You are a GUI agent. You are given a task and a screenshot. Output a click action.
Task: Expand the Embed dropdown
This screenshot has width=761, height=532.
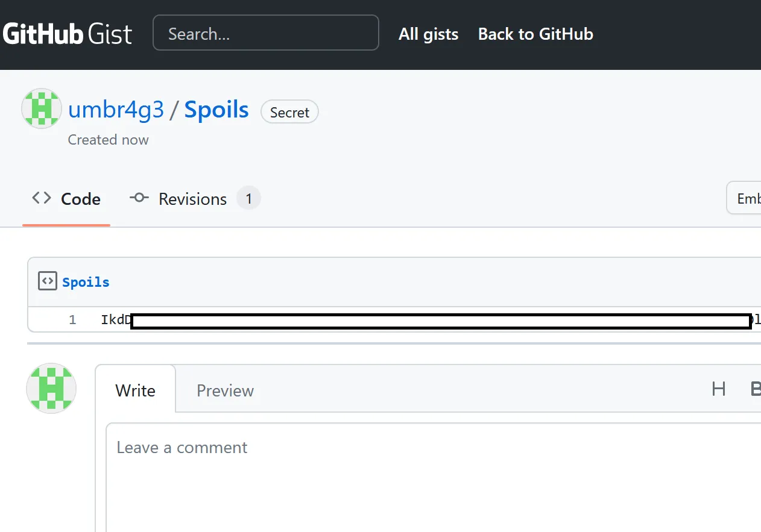747,198
